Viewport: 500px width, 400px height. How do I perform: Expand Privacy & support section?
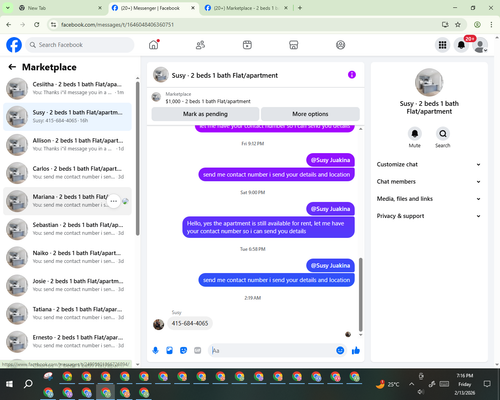pos(429,216)
